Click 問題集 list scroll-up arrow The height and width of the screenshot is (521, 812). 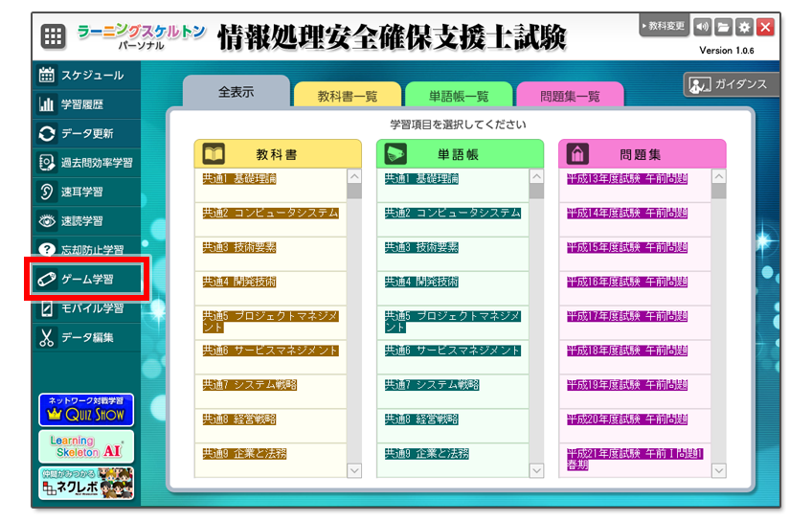point(719,176)
